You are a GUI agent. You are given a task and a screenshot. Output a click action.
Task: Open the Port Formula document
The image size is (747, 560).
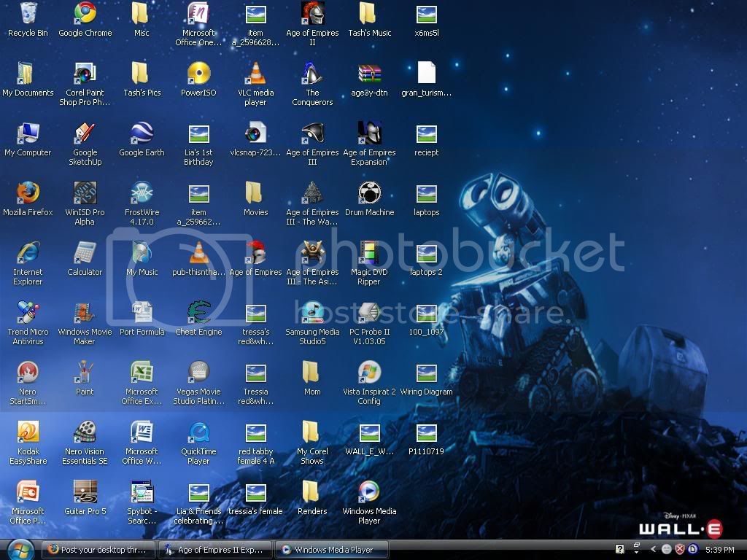(x=142, y=312)
